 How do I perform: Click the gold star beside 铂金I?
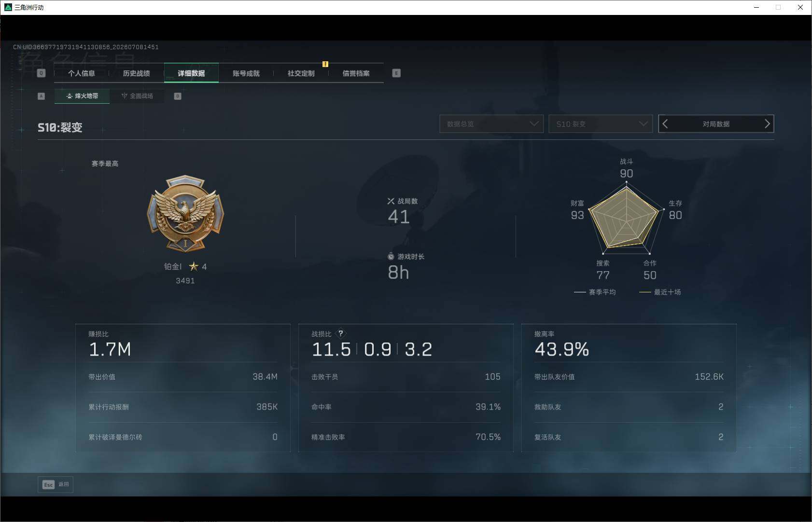pos(194,266)
